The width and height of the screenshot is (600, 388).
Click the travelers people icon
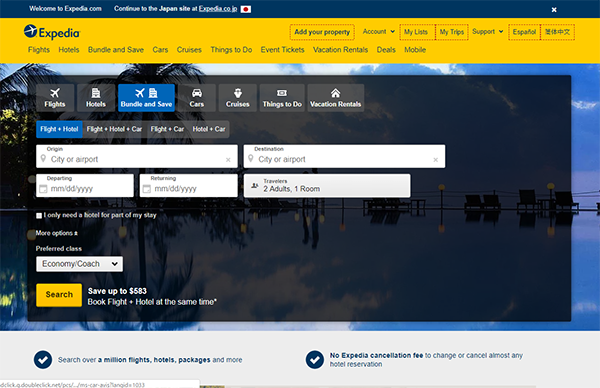pos(255,186)
